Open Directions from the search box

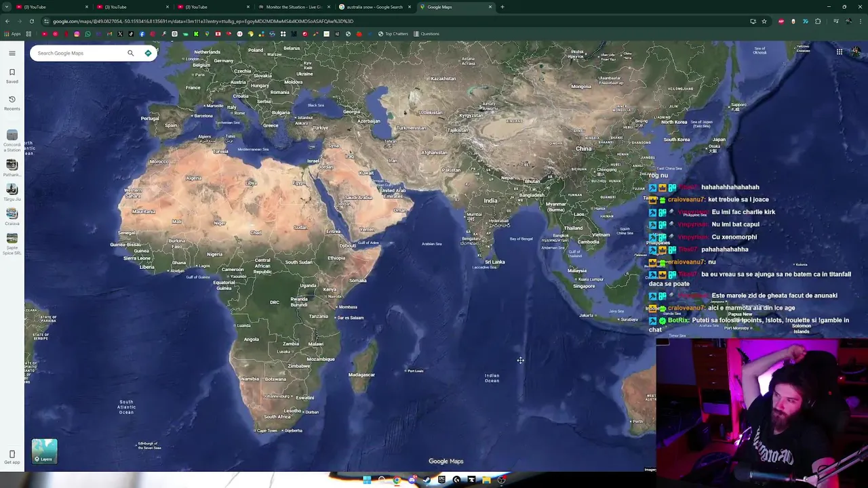[148, 53]
